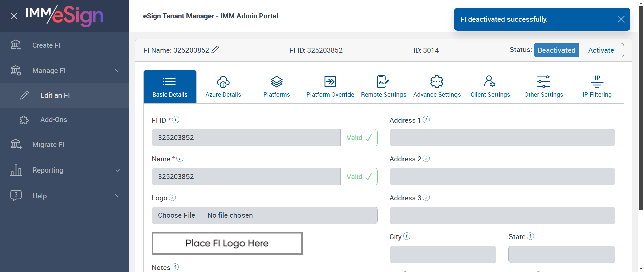This screenshot has height=272, width=644.
Task: Dismiss the FI deactivated notification
Action: (x=621, y=19)
